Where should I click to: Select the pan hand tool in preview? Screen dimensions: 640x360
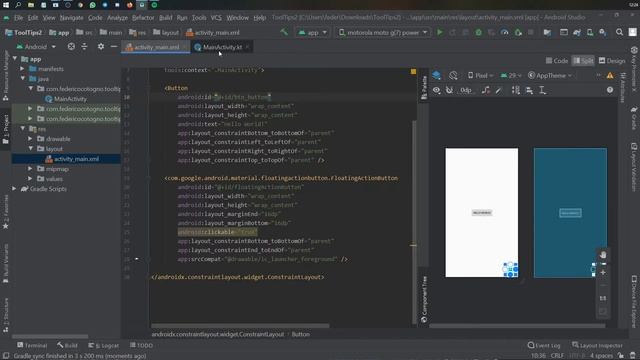[603, 255]
